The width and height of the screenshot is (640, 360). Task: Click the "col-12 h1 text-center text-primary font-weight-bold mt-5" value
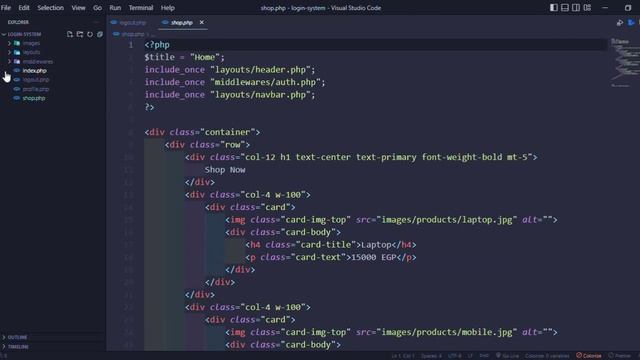387,157
